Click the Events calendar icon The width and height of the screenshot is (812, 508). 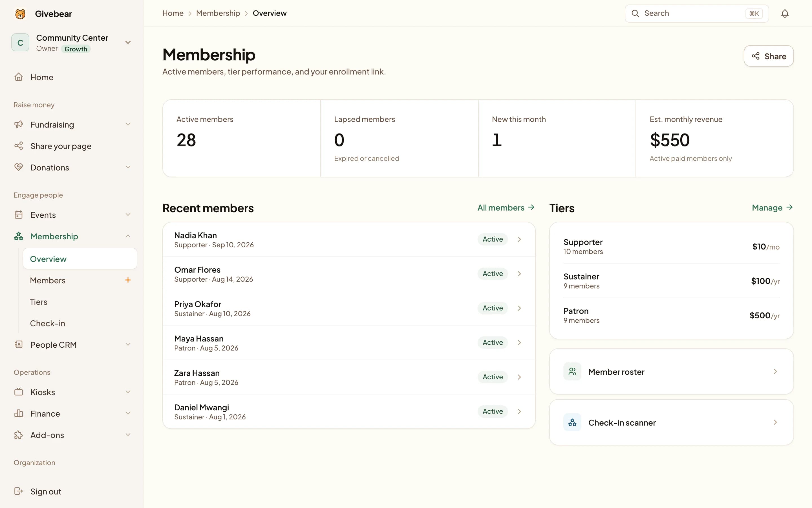point(18,215)
